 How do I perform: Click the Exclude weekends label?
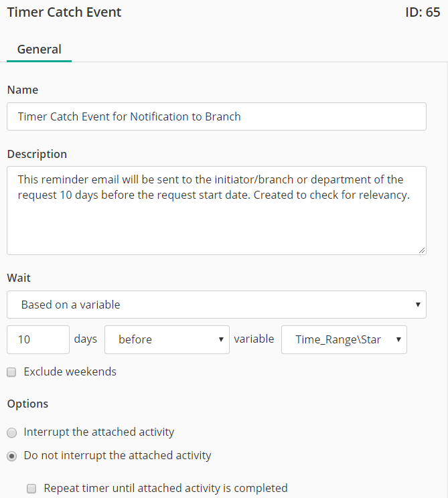(x=70, y=371)
